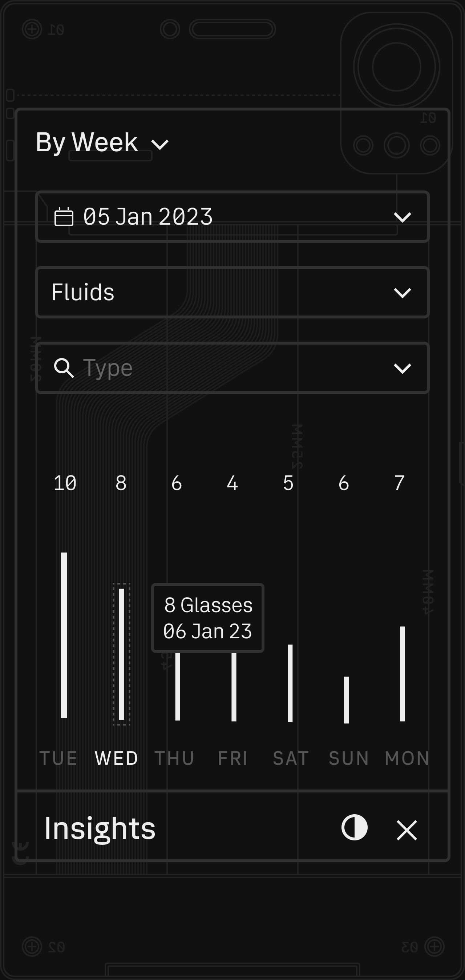Click the search magnifier icon
This screenshot has height=980, width=465.
pos(64,368)
